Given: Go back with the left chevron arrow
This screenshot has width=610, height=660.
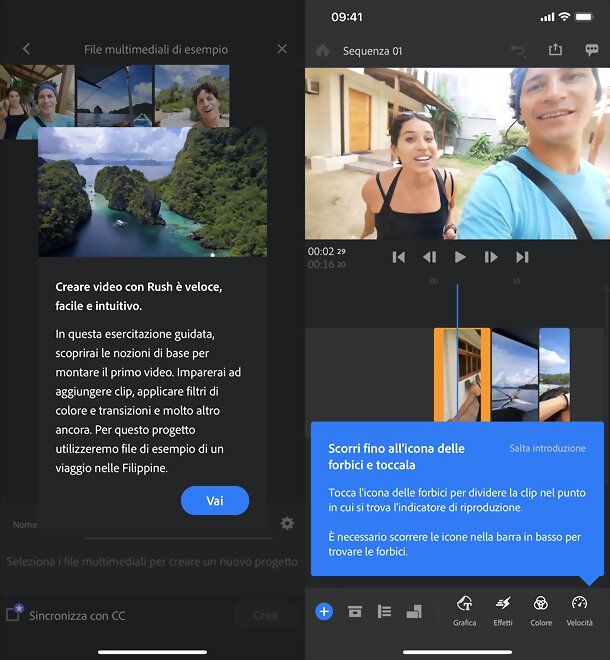Looking at the screenshot, I should click(x=26, y=49).
